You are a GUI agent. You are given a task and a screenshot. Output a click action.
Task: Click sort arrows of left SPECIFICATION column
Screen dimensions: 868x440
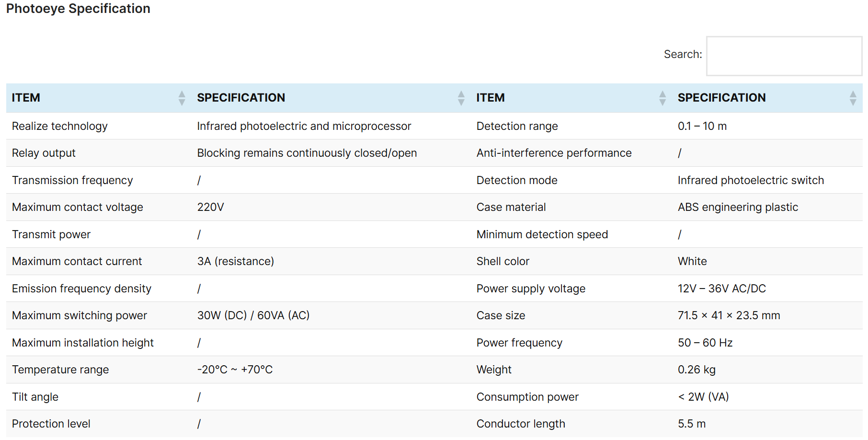tap(461, 98)
